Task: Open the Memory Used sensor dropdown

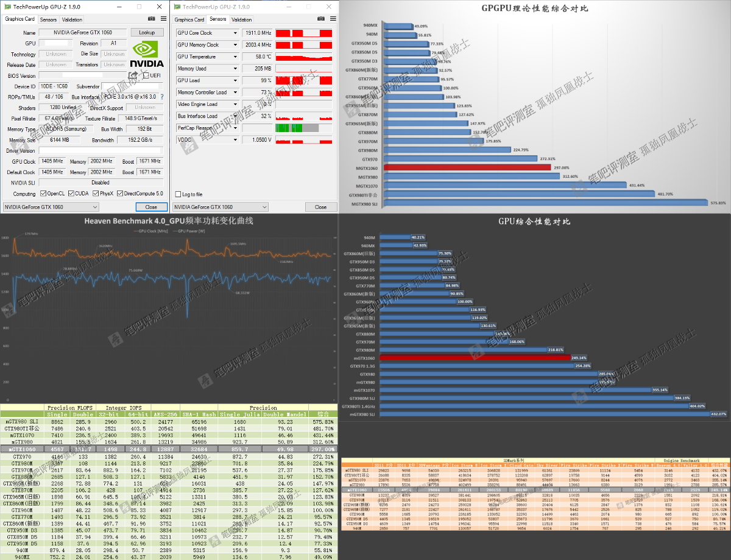Action: point(235,68)
